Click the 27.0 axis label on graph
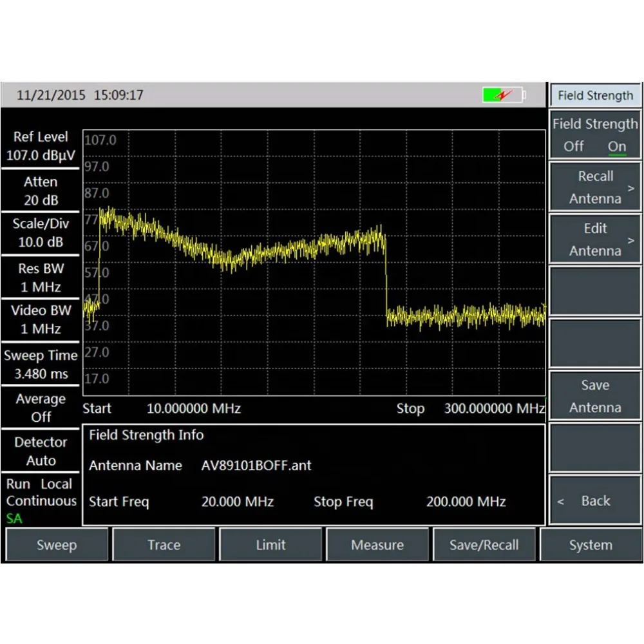This screenshot has width=644, height=644. point(97,352)
